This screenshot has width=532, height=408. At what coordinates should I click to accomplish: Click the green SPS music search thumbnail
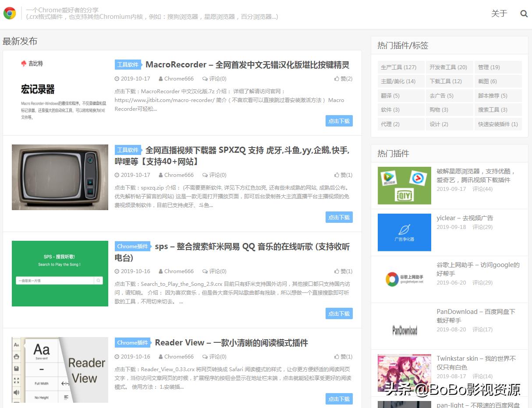pyautogui.click(x=60, y=273)
